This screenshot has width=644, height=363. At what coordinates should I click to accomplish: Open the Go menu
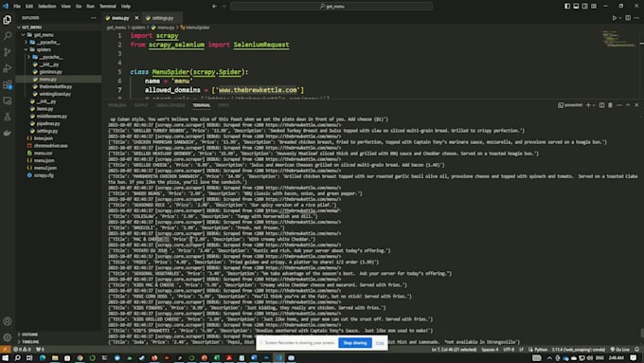click(x=79, y=7)
